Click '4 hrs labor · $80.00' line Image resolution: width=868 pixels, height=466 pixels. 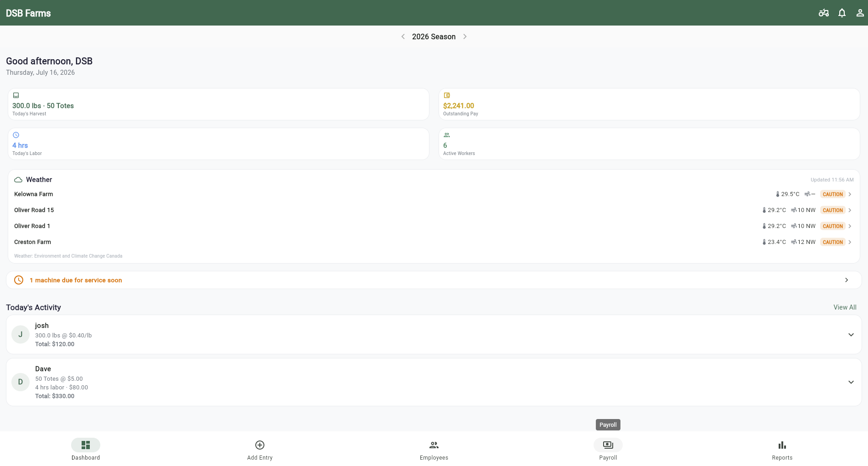[62, 388]
